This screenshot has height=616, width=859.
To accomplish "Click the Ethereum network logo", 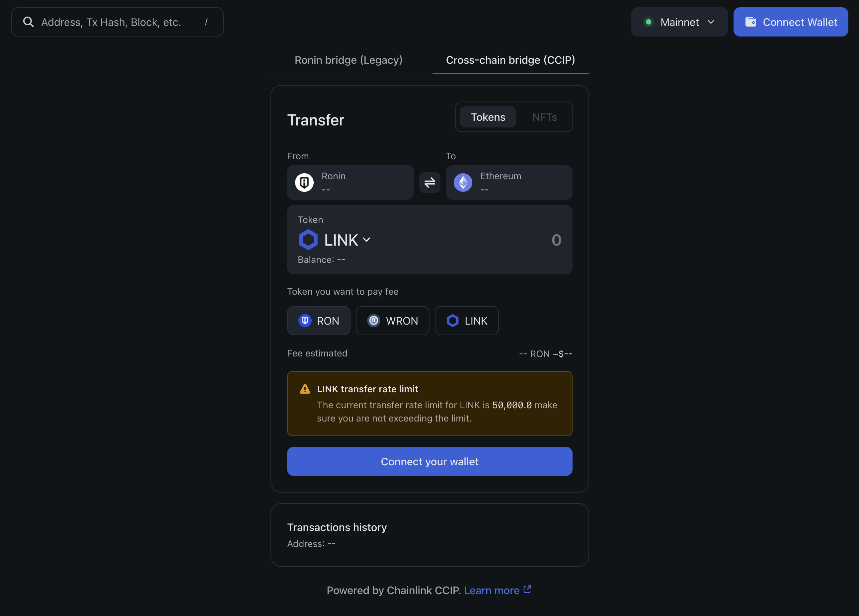I will pos(463,183).
